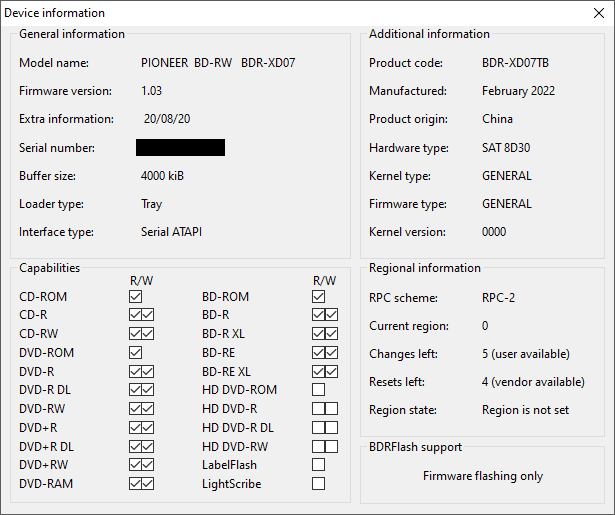Click the LightScribe capability label
The image size is (615, 515).
(231, 484)
